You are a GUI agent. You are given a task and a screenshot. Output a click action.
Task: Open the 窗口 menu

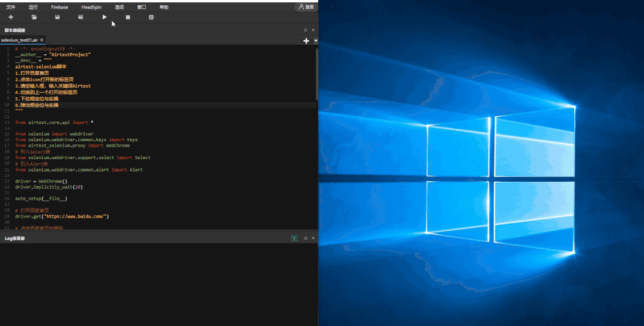[x=141, y=7]
